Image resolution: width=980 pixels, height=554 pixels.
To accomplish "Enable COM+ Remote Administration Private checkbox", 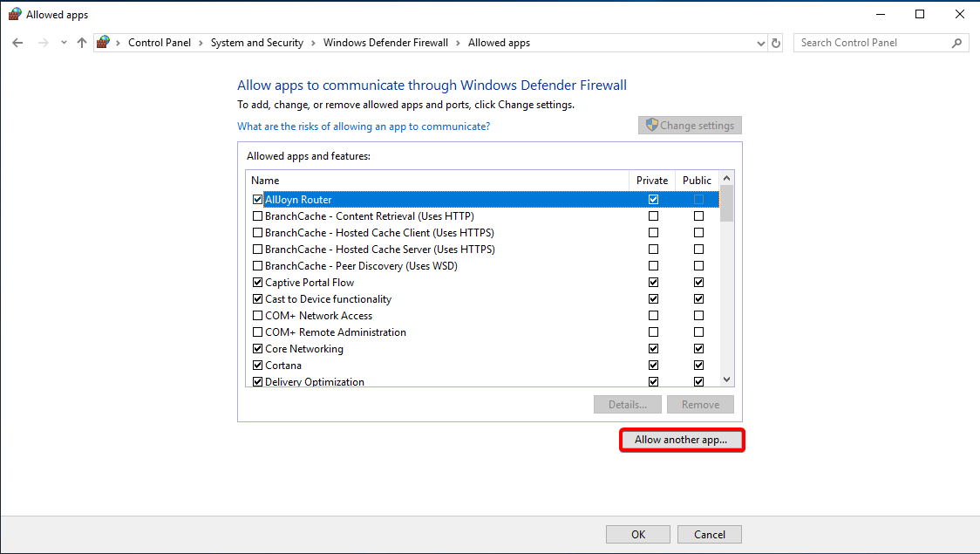I will 653,332.
